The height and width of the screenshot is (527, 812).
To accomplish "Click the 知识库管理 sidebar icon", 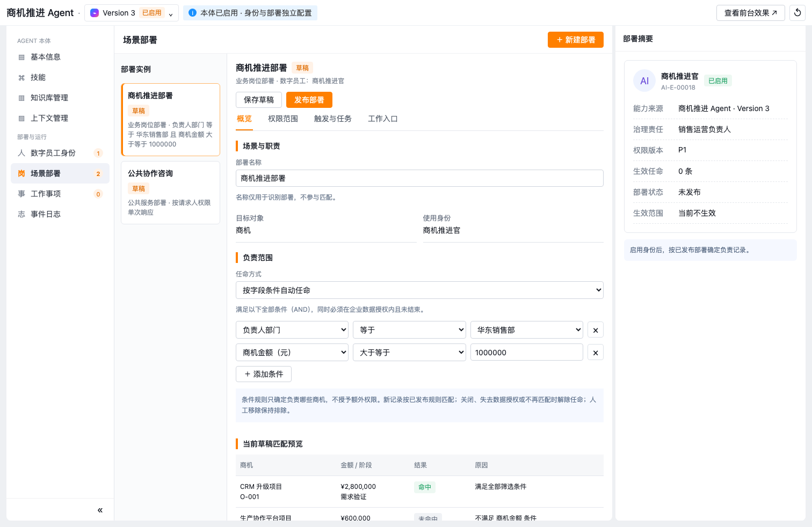I will (x=21, y=98).
